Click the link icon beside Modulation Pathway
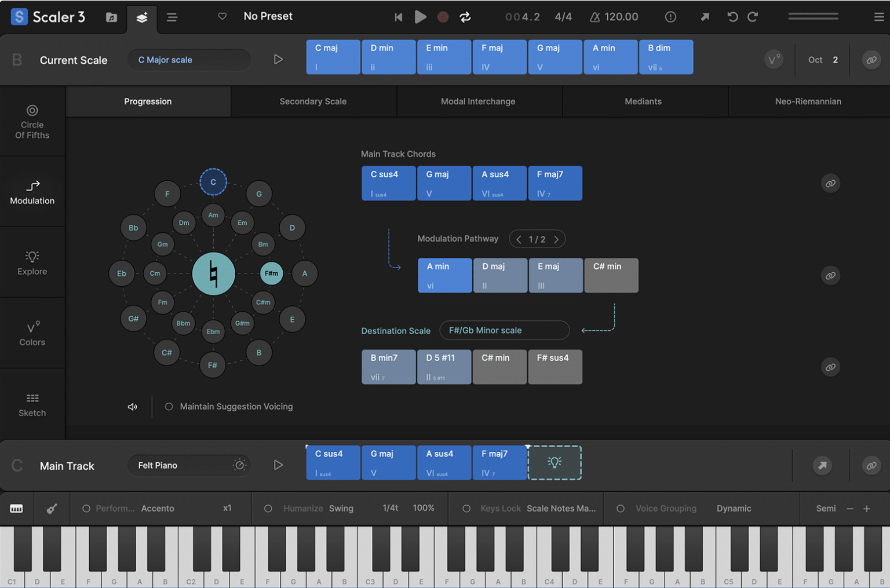 (830, 275)
